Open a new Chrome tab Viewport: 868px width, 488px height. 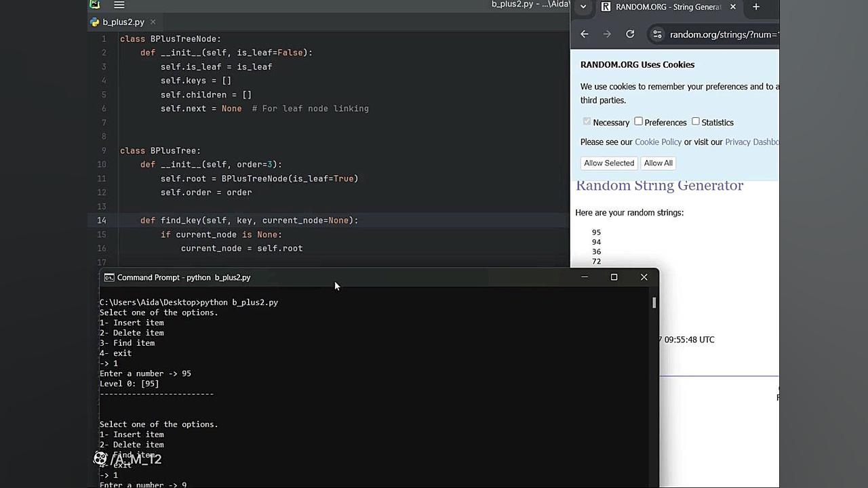pos(756,7)
